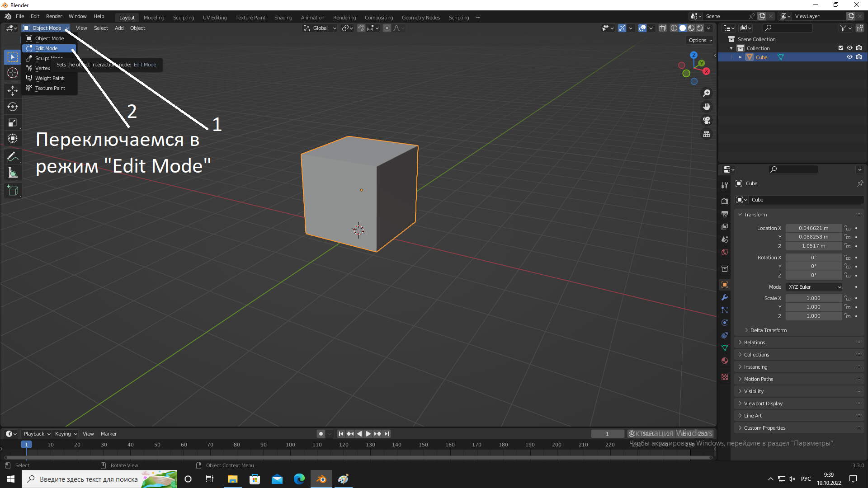Select wireframe viewport shading

click(674, 28)
